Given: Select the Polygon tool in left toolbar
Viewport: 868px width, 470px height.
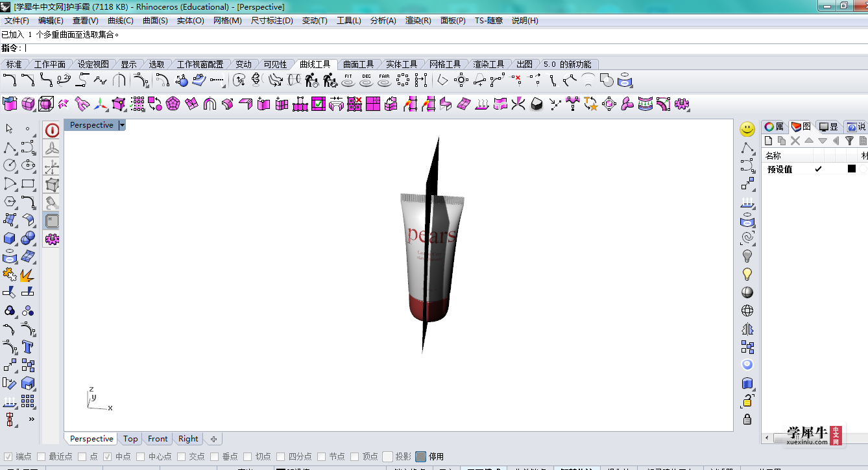Looking at the screenshot, I should pos(10,202).
